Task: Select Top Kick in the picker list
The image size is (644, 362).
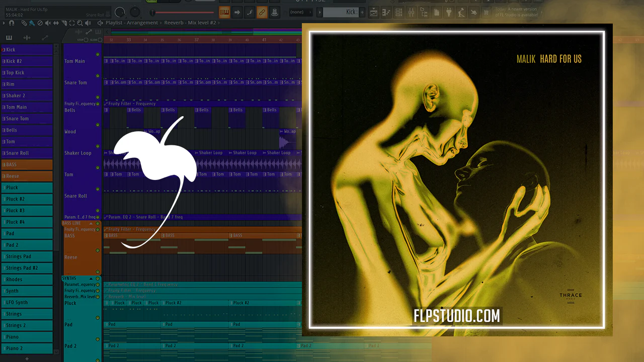Action: pos(27,72)
